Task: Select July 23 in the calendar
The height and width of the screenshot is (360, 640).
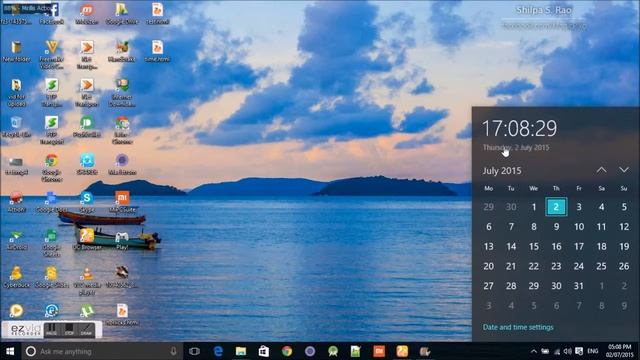Action: (556, 266)
